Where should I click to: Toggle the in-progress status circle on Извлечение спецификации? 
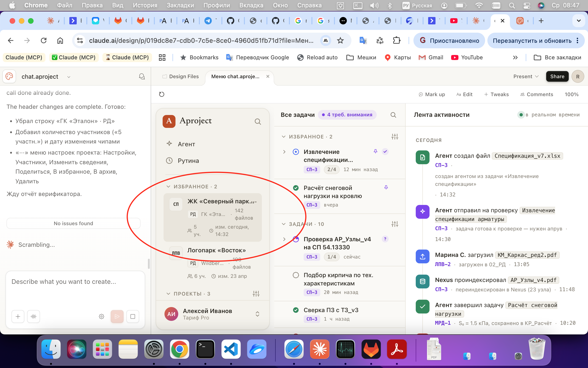coord(296,152)
